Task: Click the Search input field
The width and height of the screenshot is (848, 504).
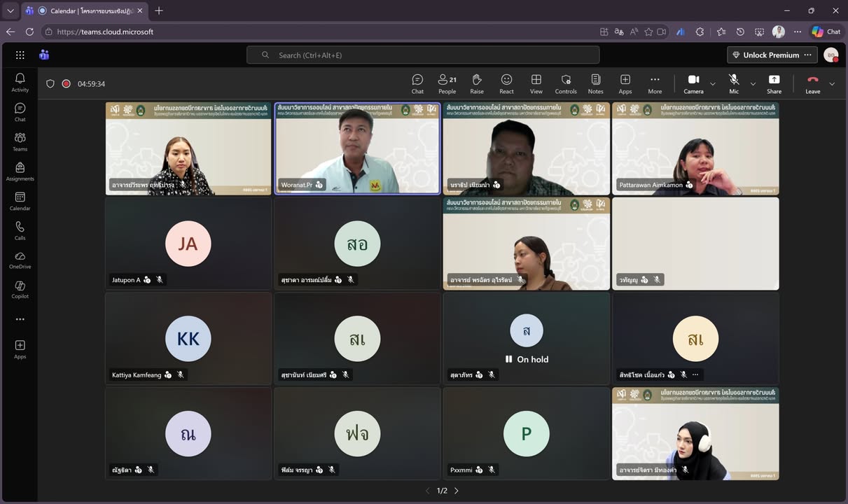Action: click(x=423, y=55)
